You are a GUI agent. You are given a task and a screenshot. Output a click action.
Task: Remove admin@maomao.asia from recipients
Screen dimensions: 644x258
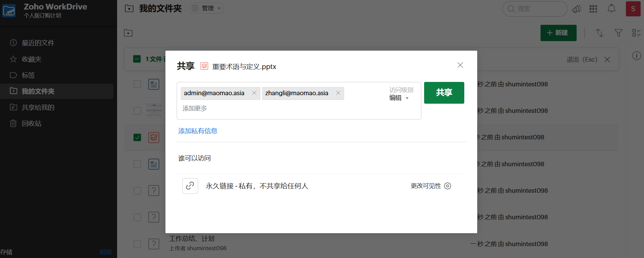click(x=254, y=93)
